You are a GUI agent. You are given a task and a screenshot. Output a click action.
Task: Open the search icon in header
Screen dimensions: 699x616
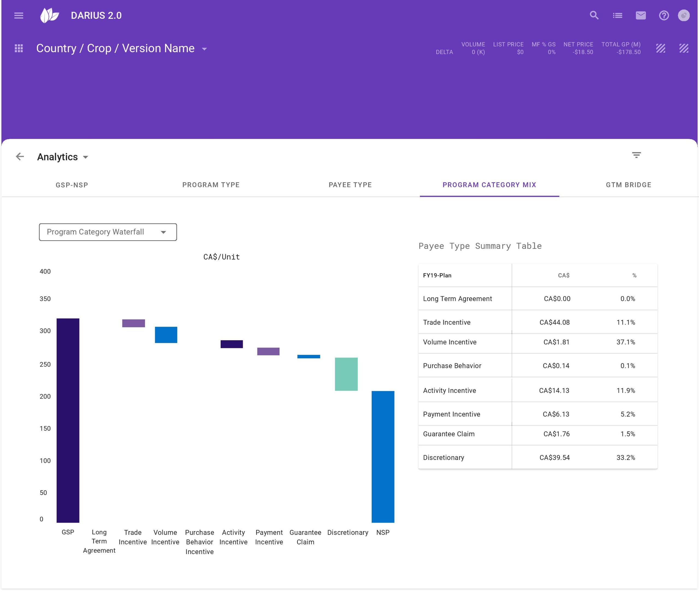click(594, 15)
